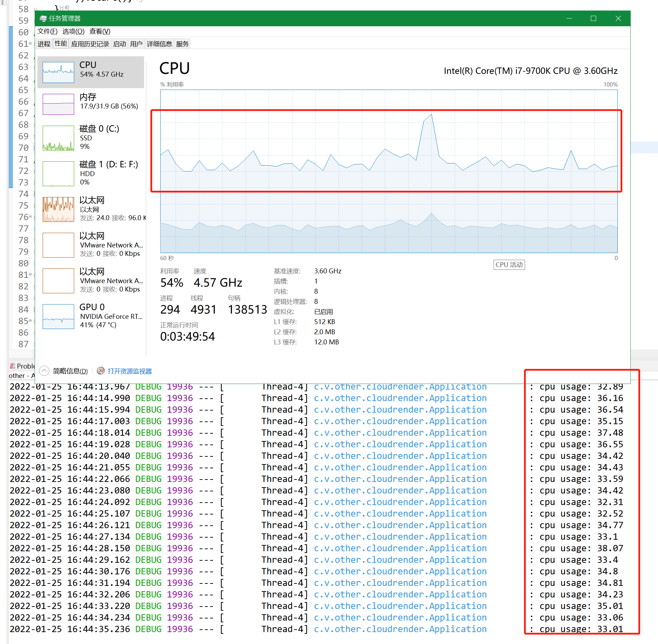Select 磁盘 1 HDD in the sidebar
The width and height of the screenshot is (658, 644).
pyautogui.click(x=91, y=173)
